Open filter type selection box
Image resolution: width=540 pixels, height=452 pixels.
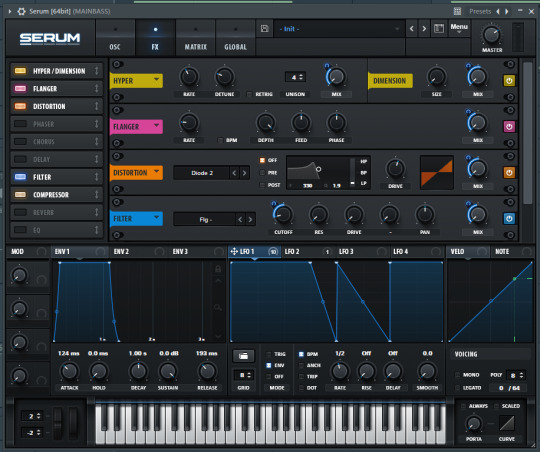(x=205, y=219)
